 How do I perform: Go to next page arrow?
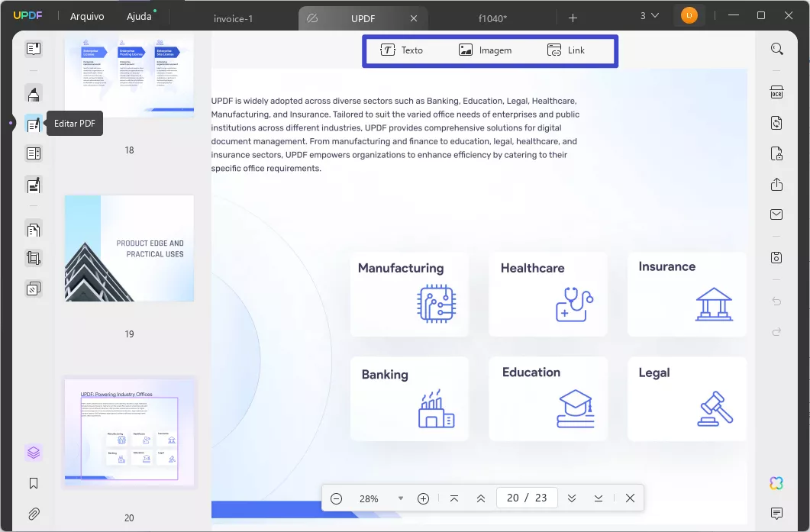572,498
